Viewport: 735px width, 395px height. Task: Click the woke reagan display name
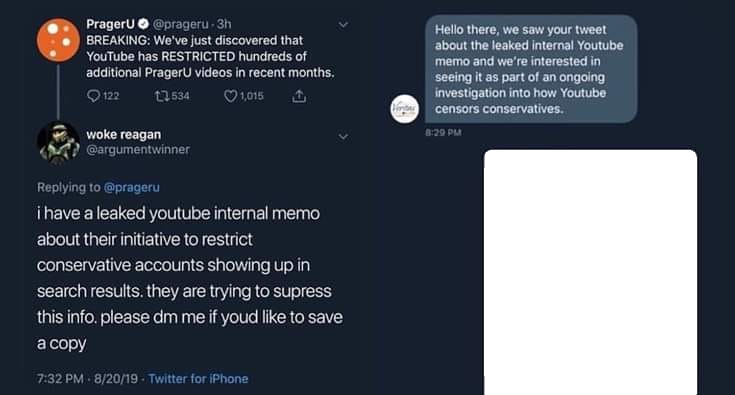pyautogui.click(x=124, y=134)
